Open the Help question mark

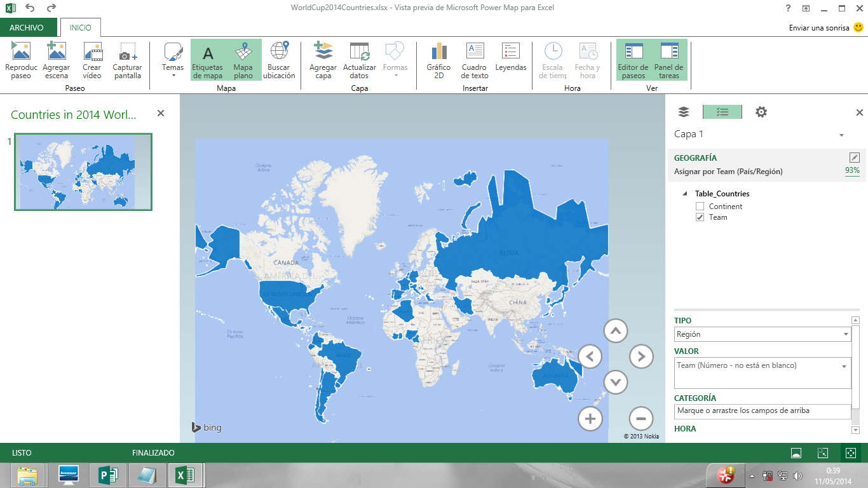point(788,8)
